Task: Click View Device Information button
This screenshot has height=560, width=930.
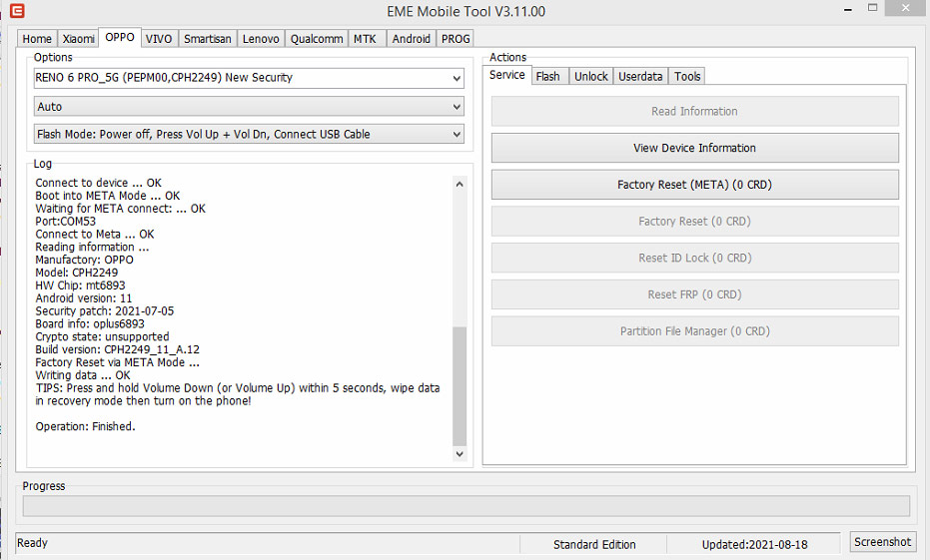Action: (x=694, y=148)
